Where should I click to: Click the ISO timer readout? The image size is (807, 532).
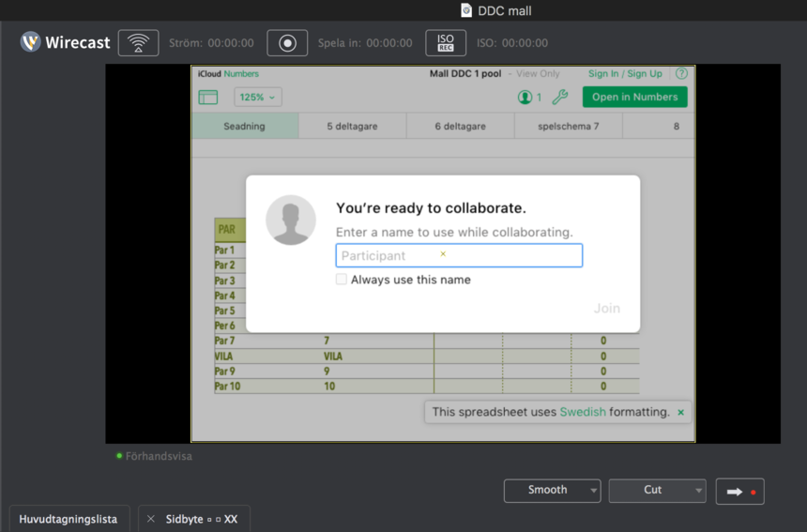512,43
